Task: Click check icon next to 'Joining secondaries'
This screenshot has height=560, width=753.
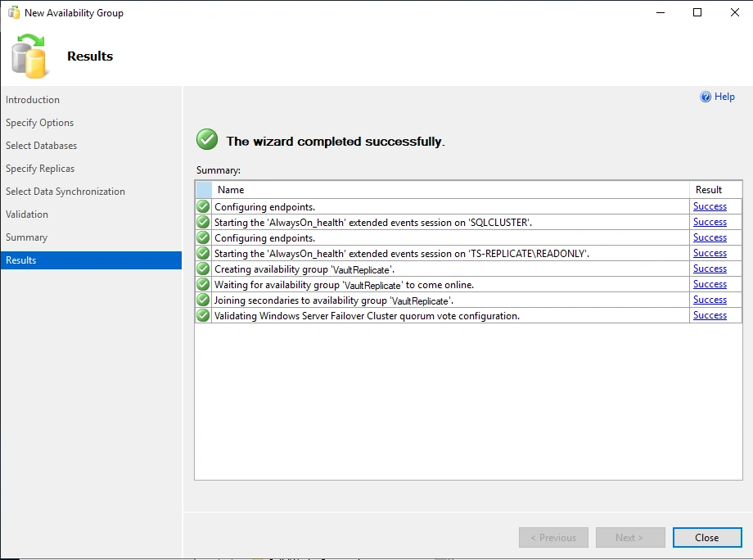Action: (x=203, y=300)
